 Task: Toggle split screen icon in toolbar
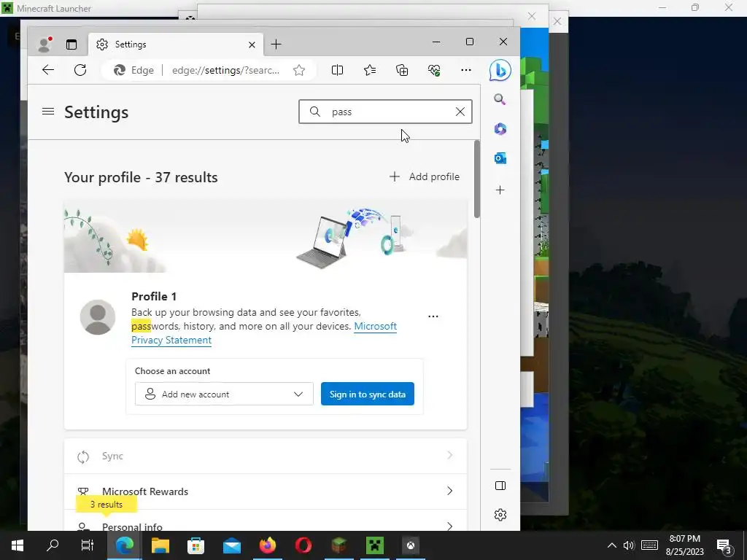click(x=337, y=70)
